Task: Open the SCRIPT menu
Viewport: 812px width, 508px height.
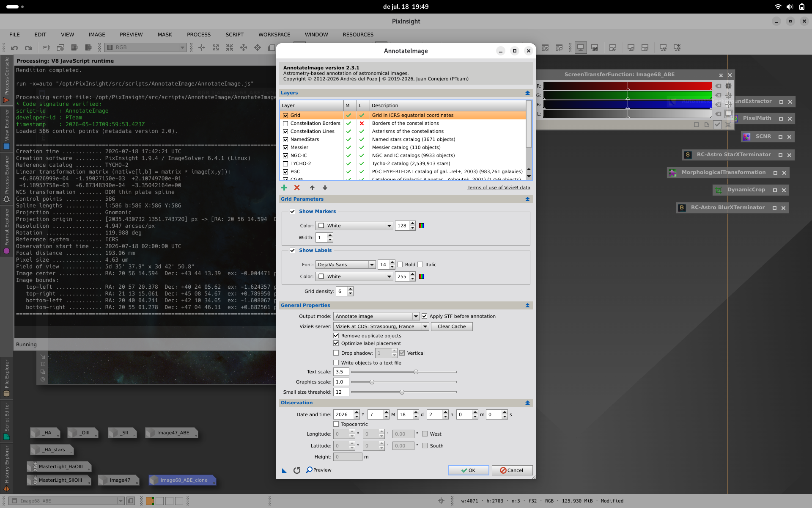Action: tap(234, 35)
